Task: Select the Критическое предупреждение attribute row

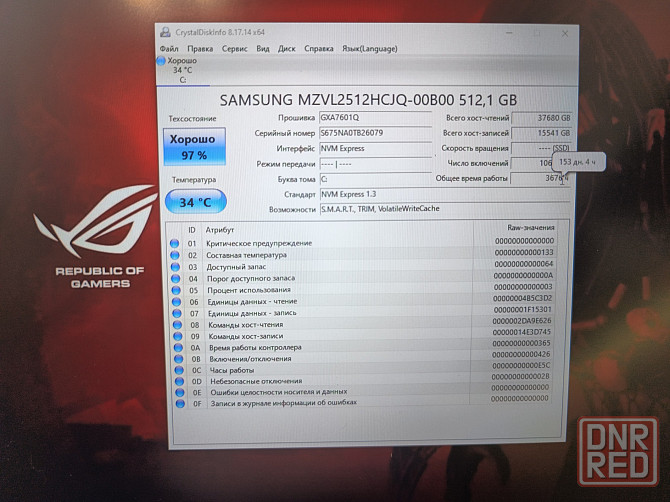Action: coord(361,242)
